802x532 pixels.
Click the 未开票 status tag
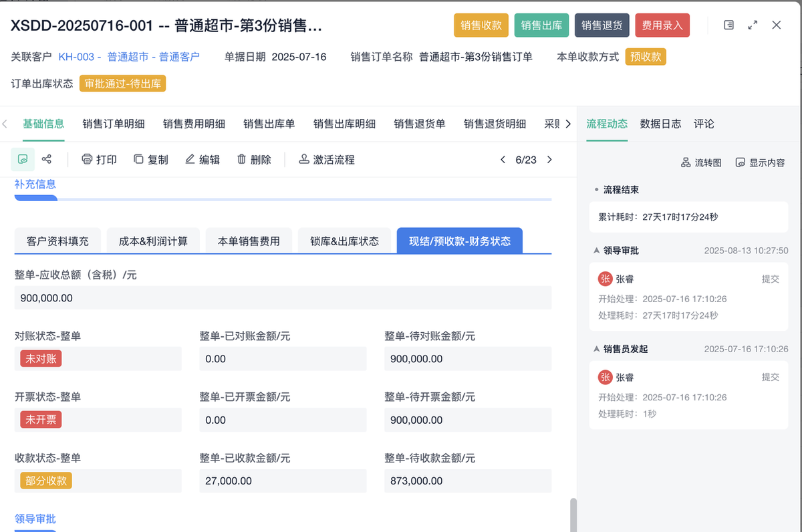pos(41,420)
